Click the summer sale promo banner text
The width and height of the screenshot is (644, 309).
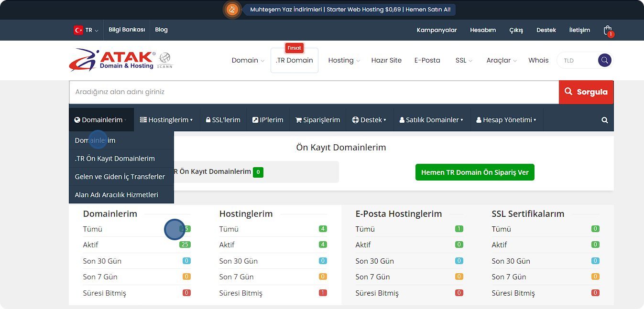350,10
